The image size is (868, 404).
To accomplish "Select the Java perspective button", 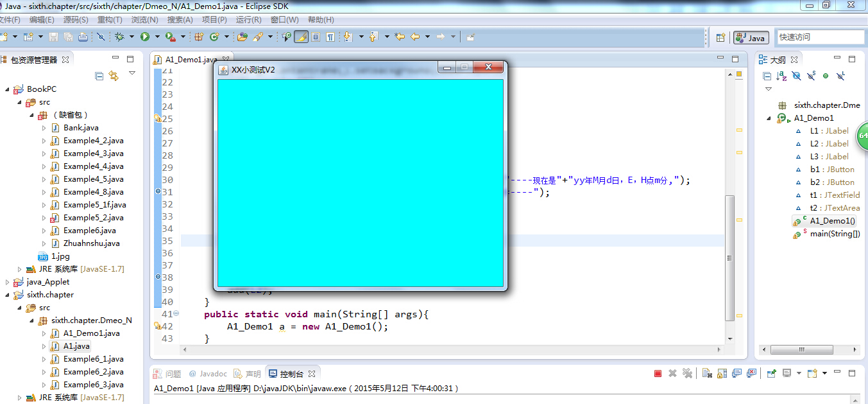I will pos(751,37).
